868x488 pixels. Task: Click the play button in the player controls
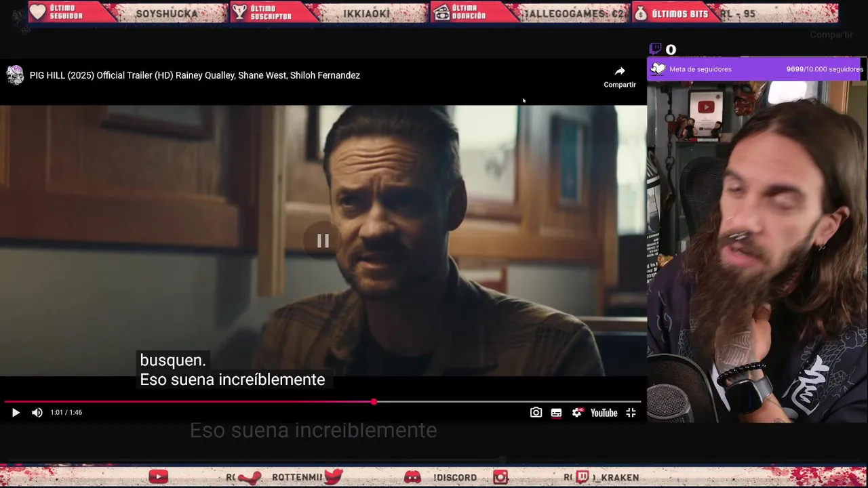click(16, 413)
